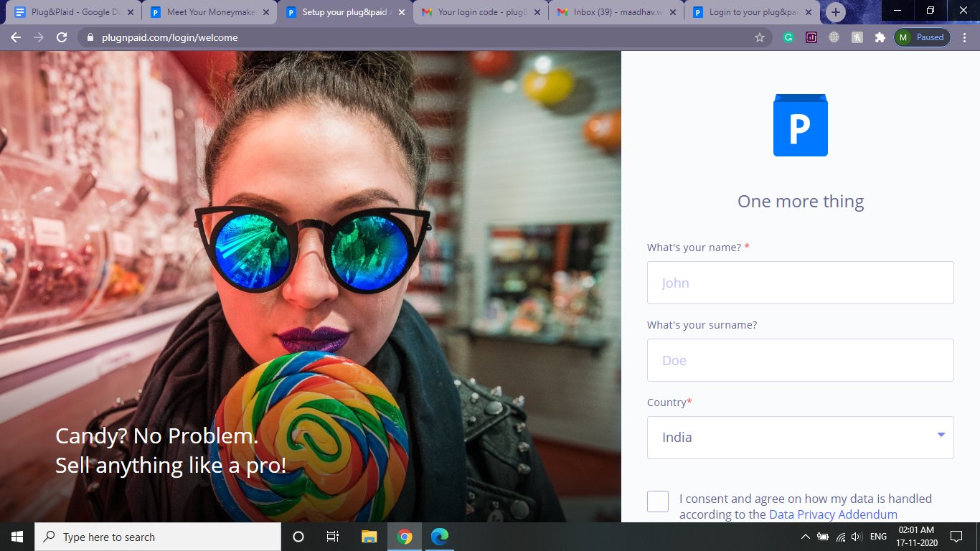980x551 pixels.
Task: Minimize the Chrome window
Action: 898,10
